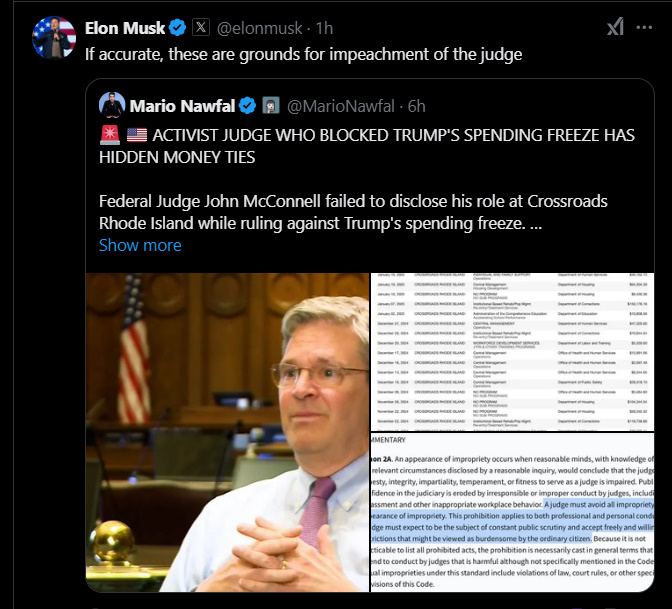Open the 1h timestamp of the post
Image resolution: width=672 pixels, height=609 pixels.
[324, 28]
